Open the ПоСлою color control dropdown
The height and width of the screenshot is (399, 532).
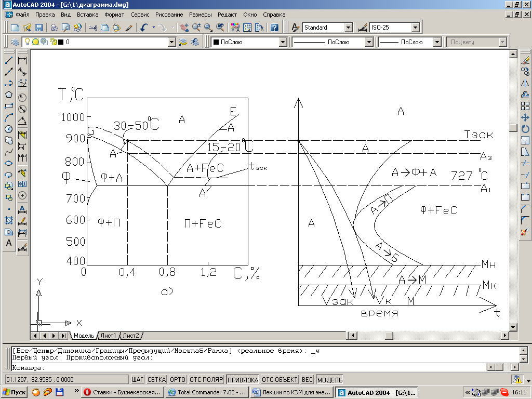283,42
